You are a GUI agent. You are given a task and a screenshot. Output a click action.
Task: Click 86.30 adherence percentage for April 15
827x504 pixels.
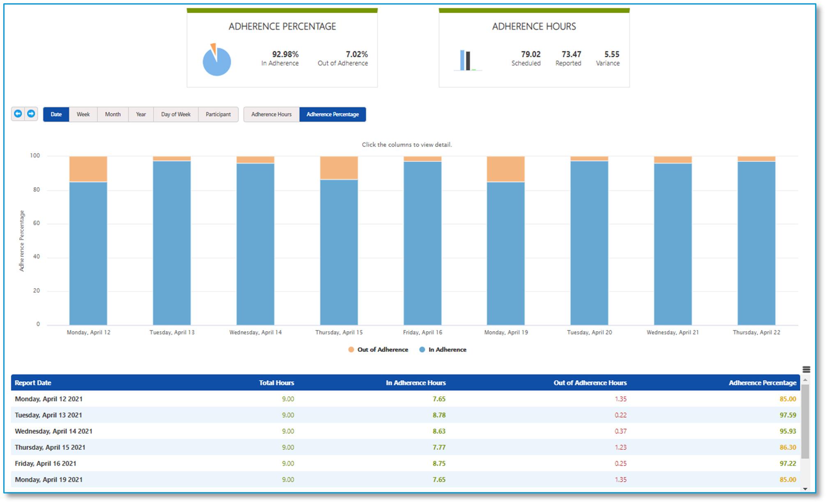[x=788, y=447]
